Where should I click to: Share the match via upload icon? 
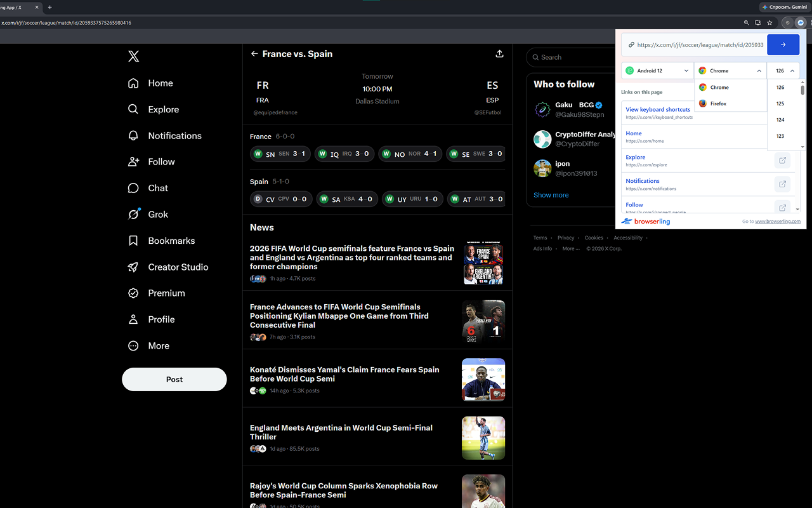click(499, 54)
